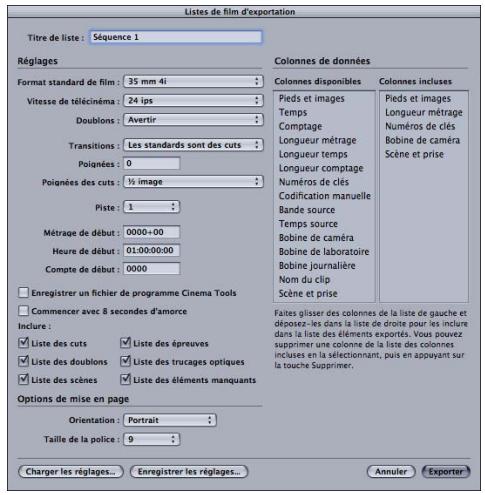The height and width of the screenshot is (495, 485).
Task: Open the Doublons popup menu
Action: point(193,120)
